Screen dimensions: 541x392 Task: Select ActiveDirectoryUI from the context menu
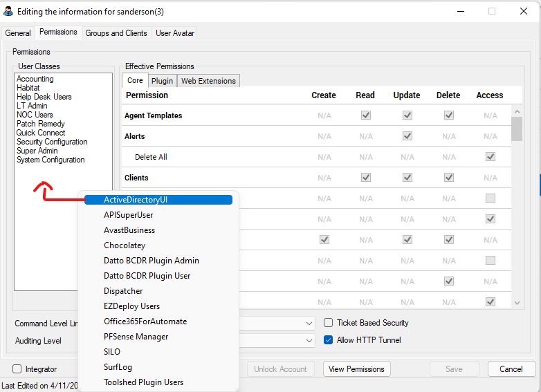(136, 200)
